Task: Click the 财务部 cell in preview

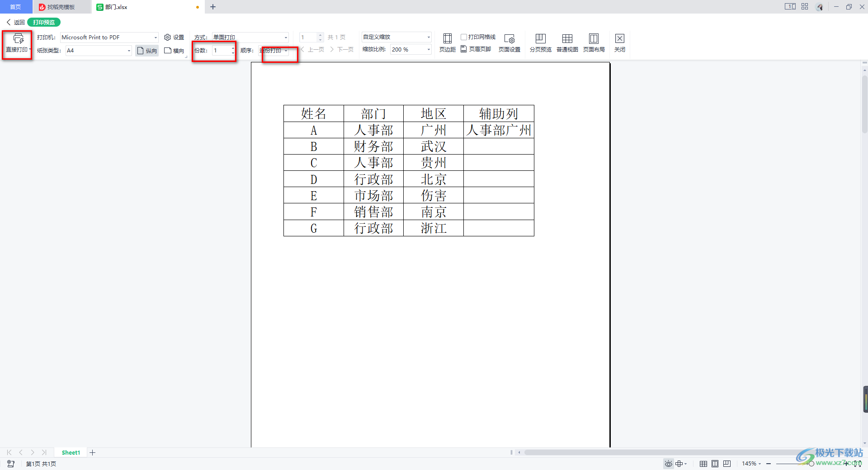Action: 373,146
